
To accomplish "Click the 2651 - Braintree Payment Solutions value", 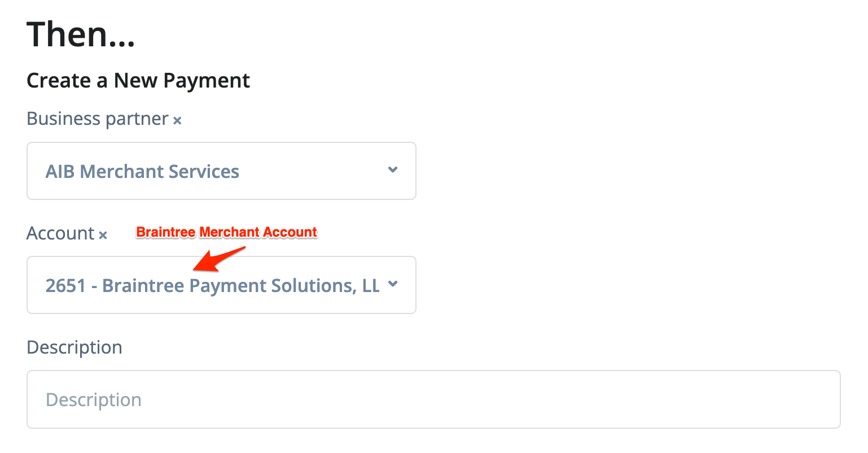I will point(212,286).
